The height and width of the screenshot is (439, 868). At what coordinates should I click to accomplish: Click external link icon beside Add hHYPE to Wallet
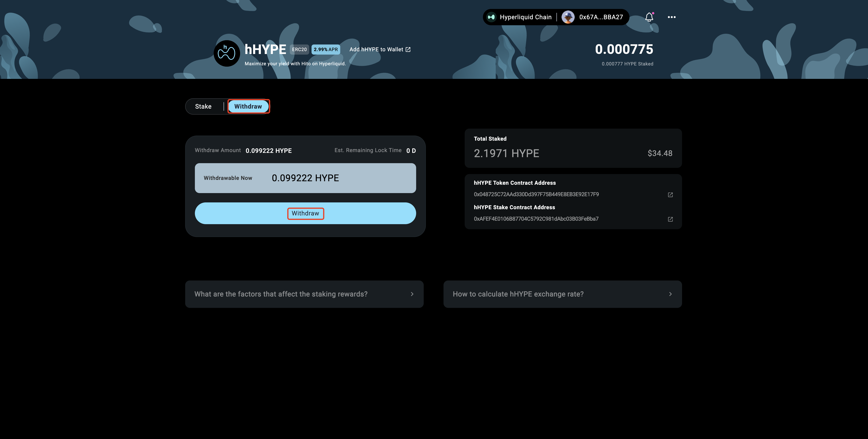tap(408, 50)
